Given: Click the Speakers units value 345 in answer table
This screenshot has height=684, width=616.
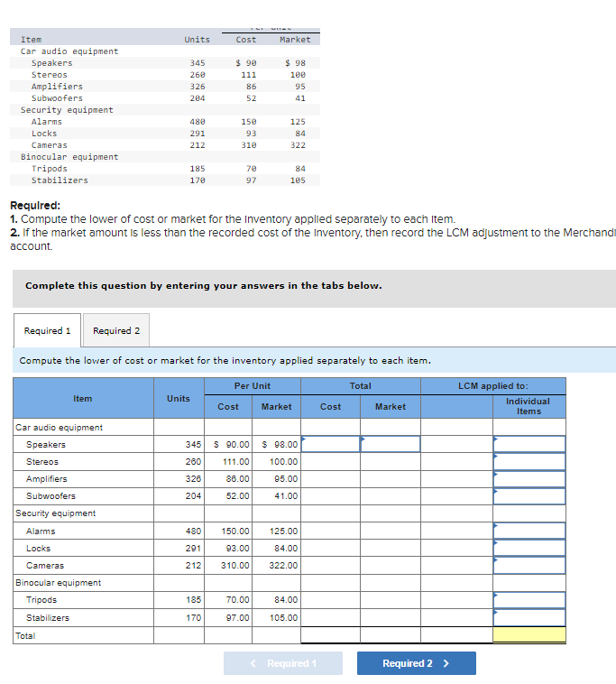Looking at the screenshot, I should [x=193, y=444].
